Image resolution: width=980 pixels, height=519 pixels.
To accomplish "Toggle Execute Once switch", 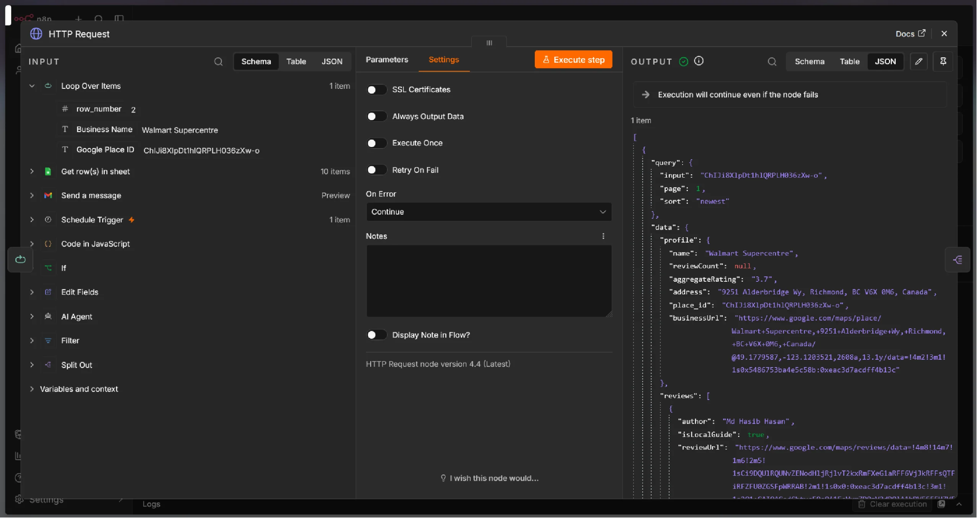I will [x=376, y=143].
